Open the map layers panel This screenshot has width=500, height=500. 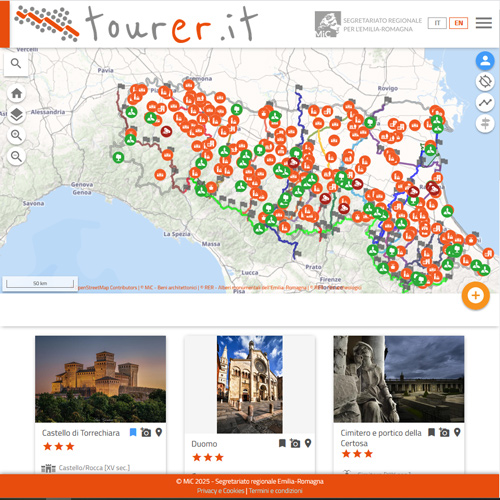16,115
